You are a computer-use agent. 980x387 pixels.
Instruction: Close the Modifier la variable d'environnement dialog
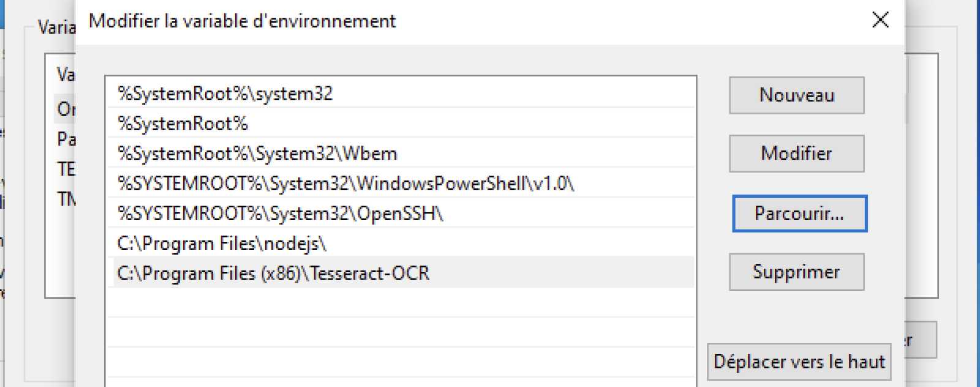tap(880, 20)
